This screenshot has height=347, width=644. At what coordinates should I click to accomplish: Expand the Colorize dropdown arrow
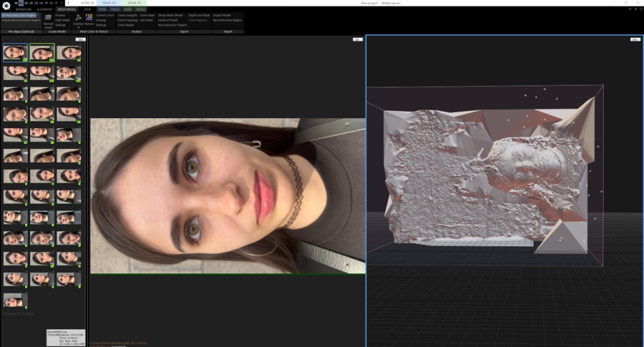[78, 28]
